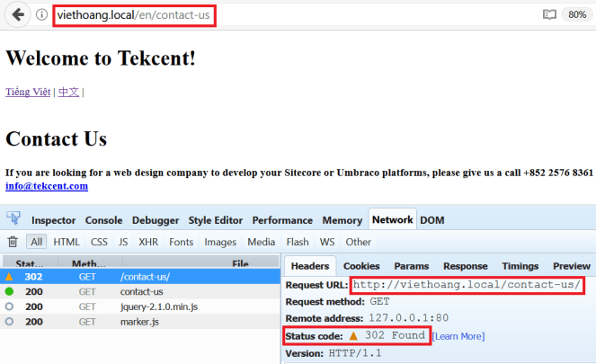
Task: Open the 中文 language link
Action: coord(68,92)
